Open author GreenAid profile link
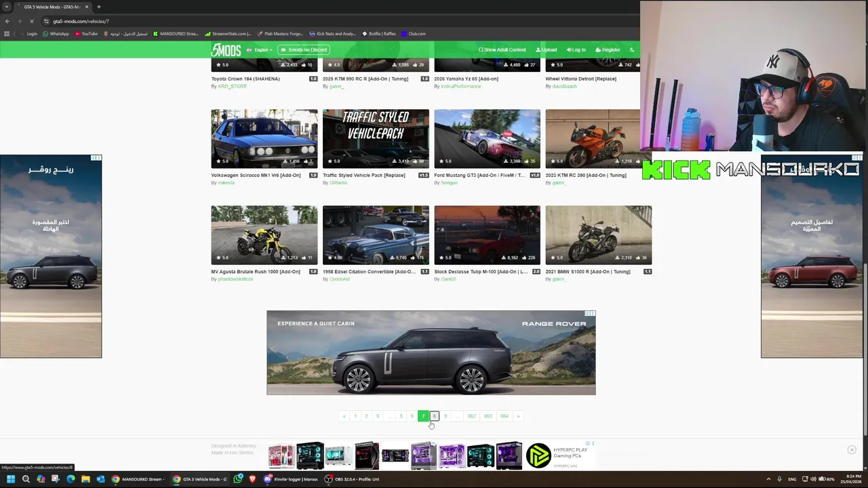 click(340, 279)
